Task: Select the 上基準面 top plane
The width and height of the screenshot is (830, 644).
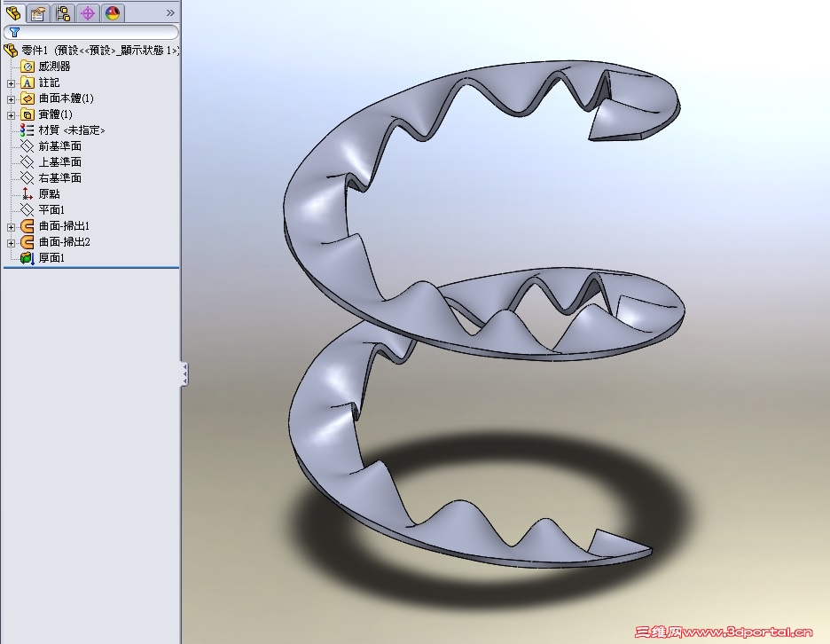Action: 59,162
